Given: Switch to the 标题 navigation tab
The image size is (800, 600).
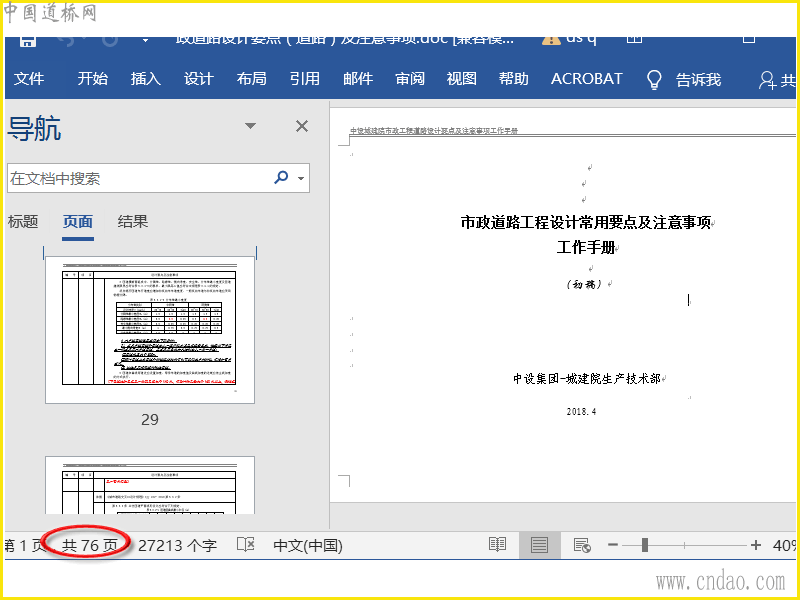Looking at the screenshot, I should (23, 221).
